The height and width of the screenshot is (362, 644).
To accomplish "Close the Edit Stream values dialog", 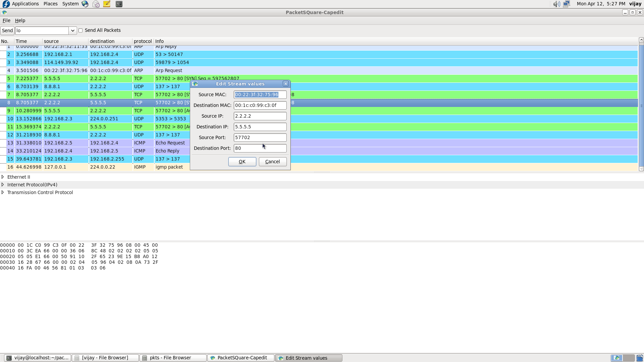I will pyautogui.click(x=286, y=84).
